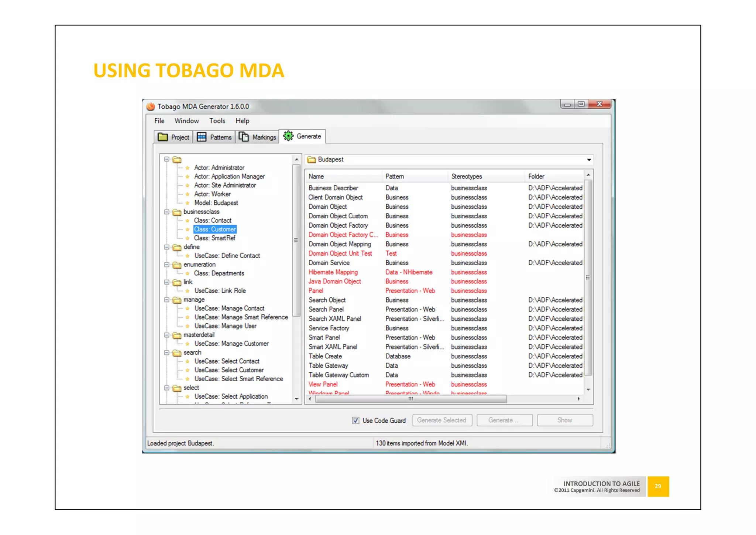The height and width of the screenshot is (535, 756).
Task: Collapse the root tree node
Action: click(x=167, y=159)
